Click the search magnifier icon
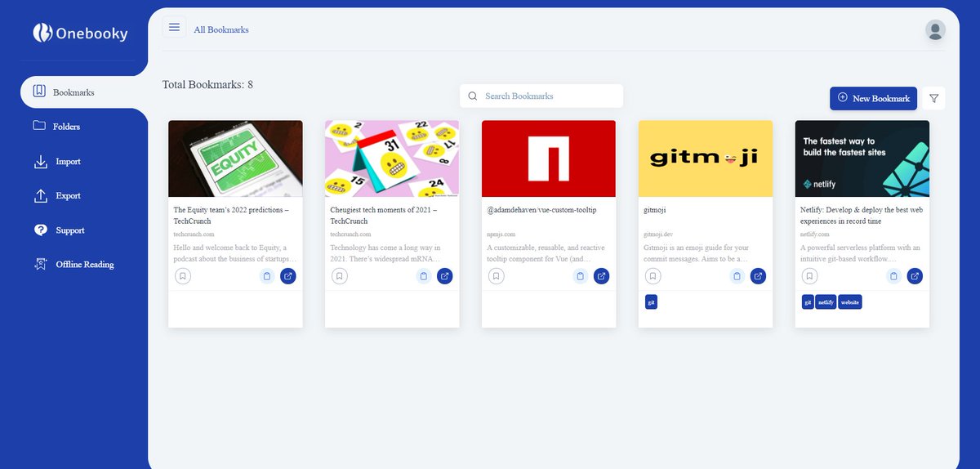980x469 pixels. coord(472,96)
